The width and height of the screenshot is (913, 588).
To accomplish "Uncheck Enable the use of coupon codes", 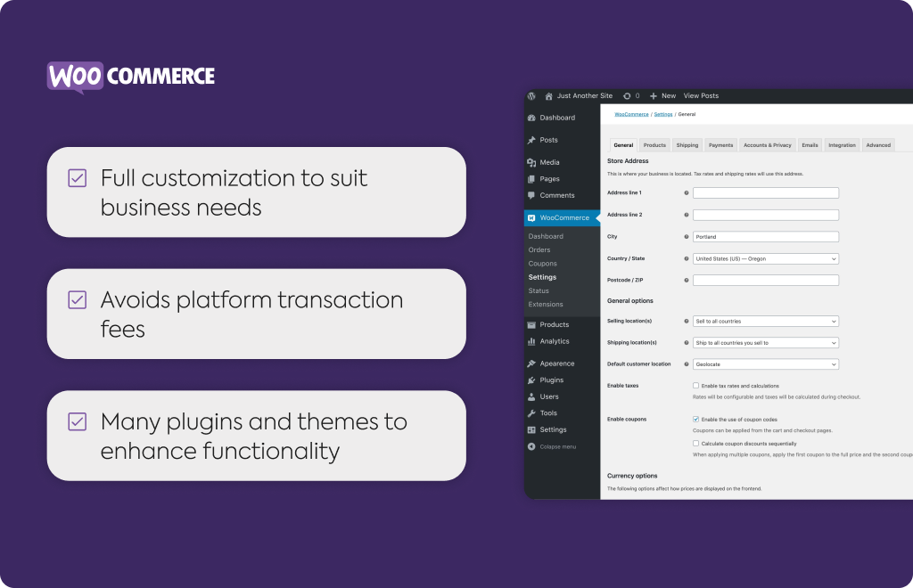I will click(x=695, y=420).
